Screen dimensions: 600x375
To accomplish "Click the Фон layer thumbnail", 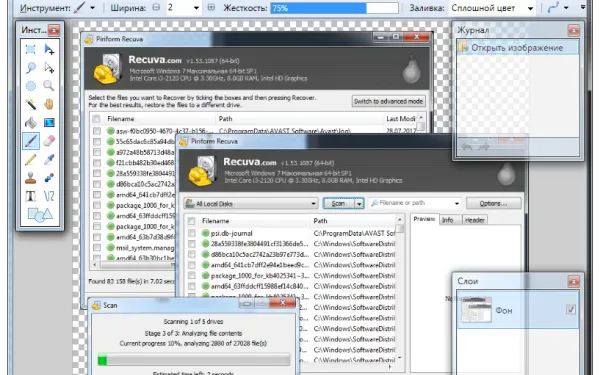I will coord(476,310).
